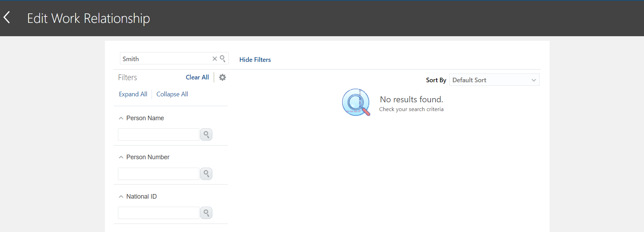
Task: Collapse the Person Name filter section
Action: pos(121,118)
